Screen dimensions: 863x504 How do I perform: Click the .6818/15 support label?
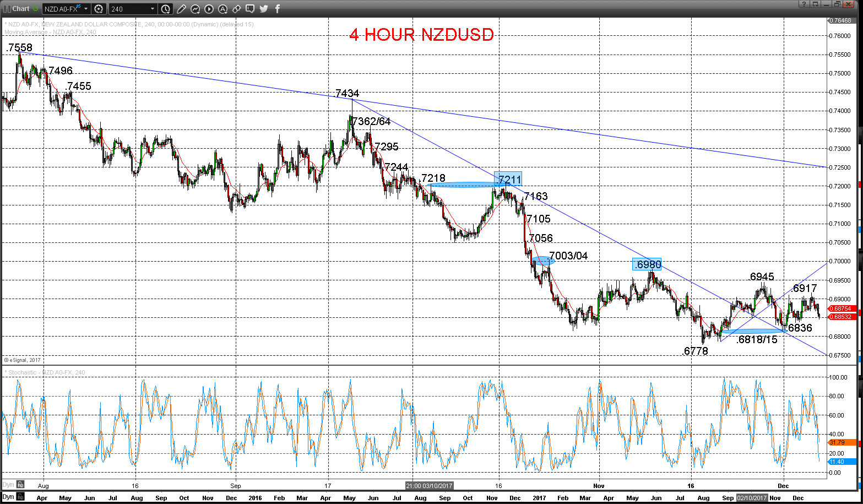tap(757, 339)
